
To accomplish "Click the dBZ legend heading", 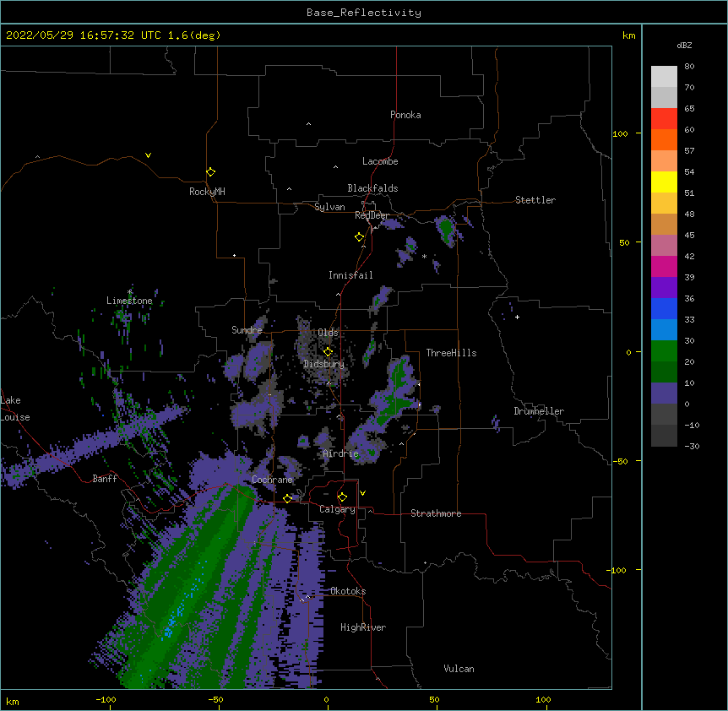I will (684, 46).
